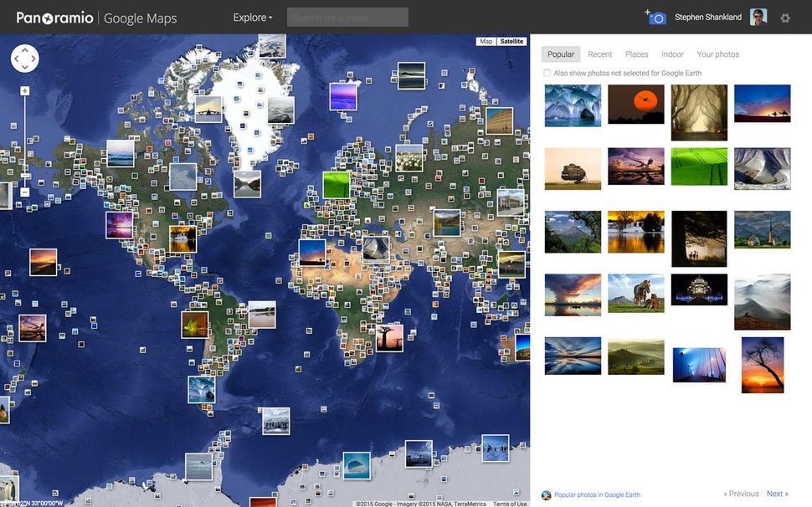The width and height of the screenshot is (812, 507).
Task: Keep Satellite view selected on the map
Action: pyautogui.click(x=511, y=40)
